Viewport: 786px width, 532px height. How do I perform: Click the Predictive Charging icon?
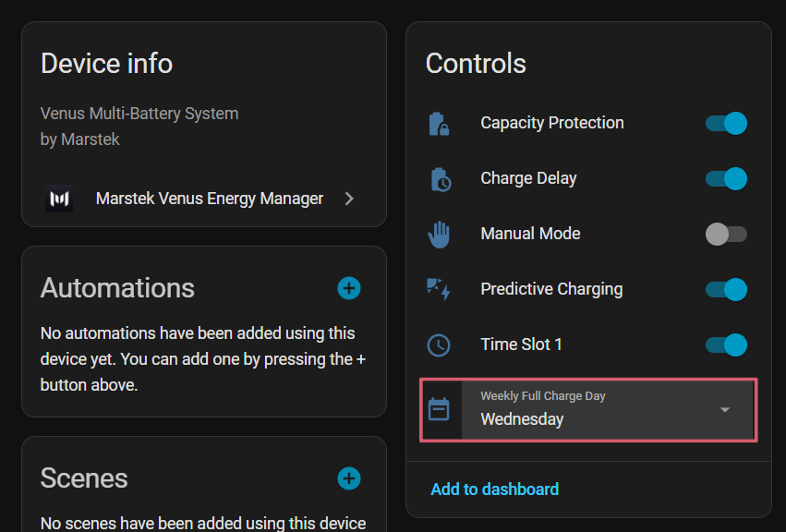point(439,290)
